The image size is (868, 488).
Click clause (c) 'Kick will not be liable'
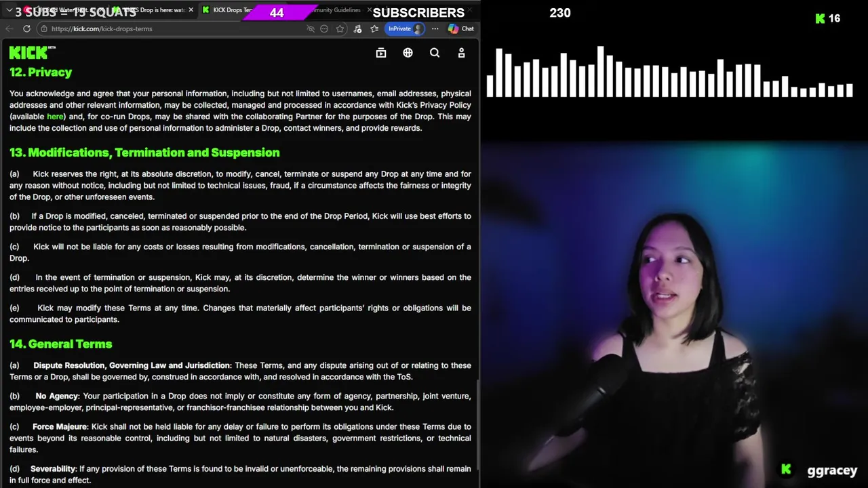pyautogui.click(x=240, y=252)
